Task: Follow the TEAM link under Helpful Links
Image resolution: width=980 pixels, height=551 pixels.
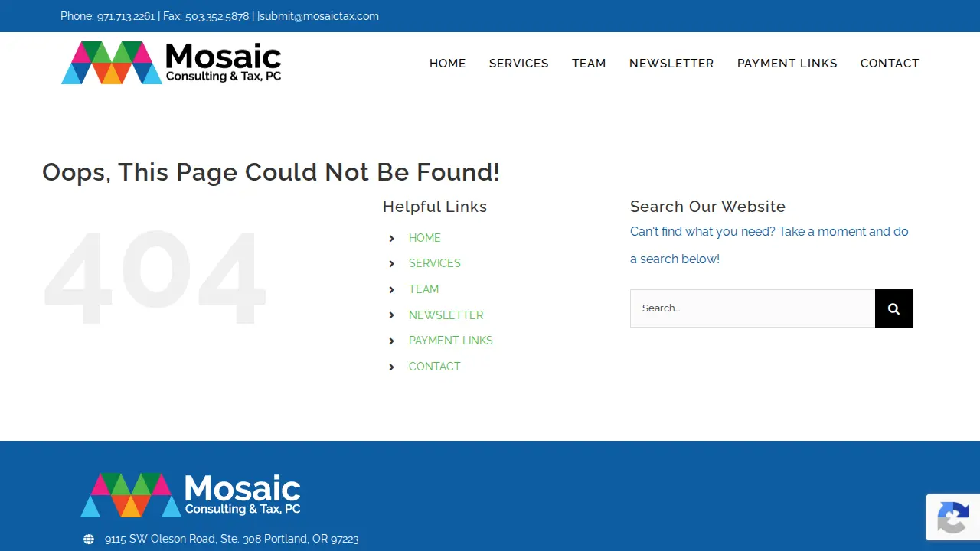Action: coord(423,289)
